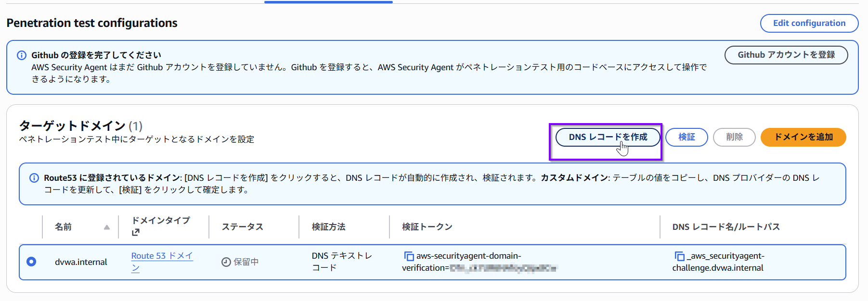
Task: Click the Github アカウントを登録 button
Action: [786, 55]
